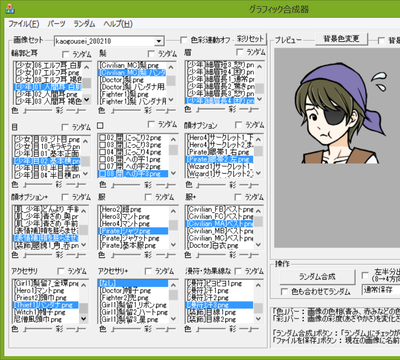
Task: Select [Hero2]鎧.png in 服 list
Action: tap(133, 209)
